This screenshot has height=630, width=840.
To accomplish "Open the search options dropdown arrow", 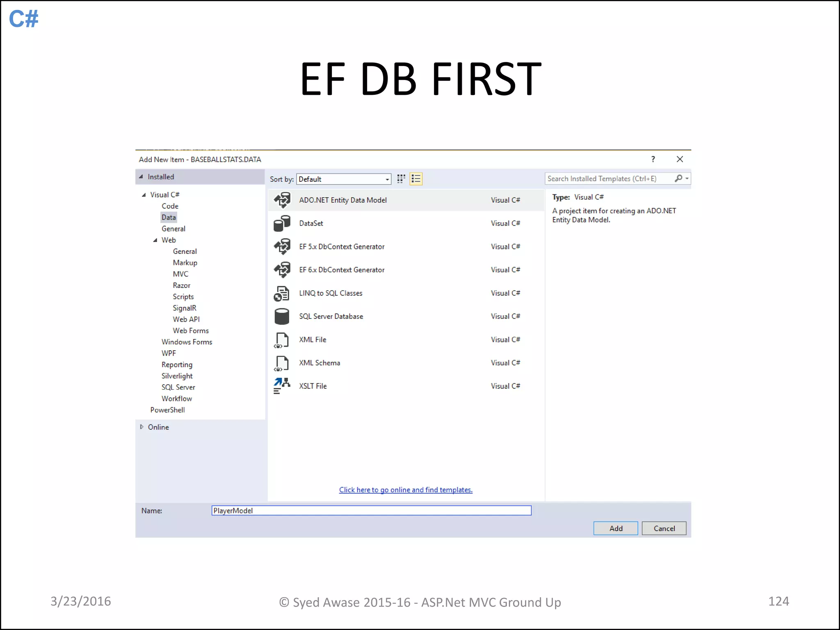I will [x=687, y=178].
